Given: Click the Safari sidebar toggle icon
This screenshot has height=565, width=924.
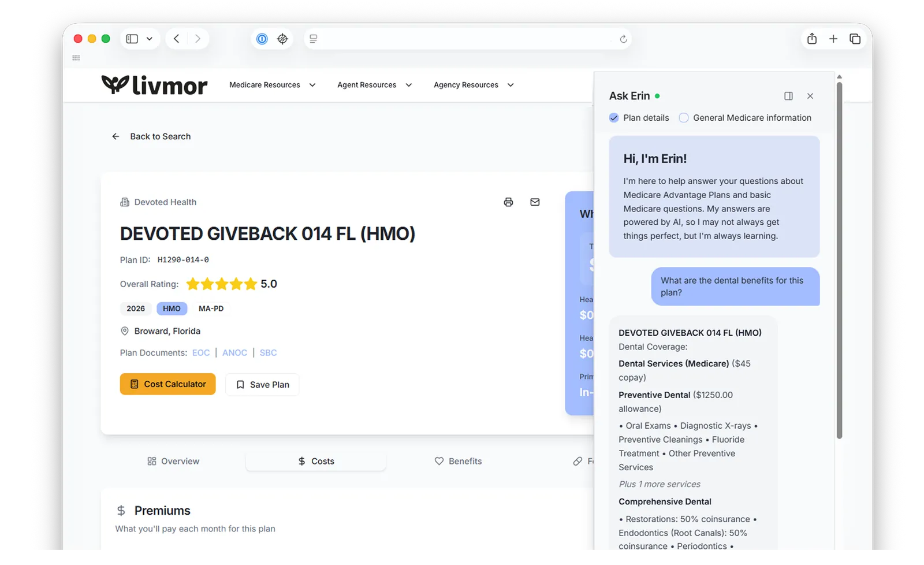Looking at the screenshot, I should (x=132, y=39).
